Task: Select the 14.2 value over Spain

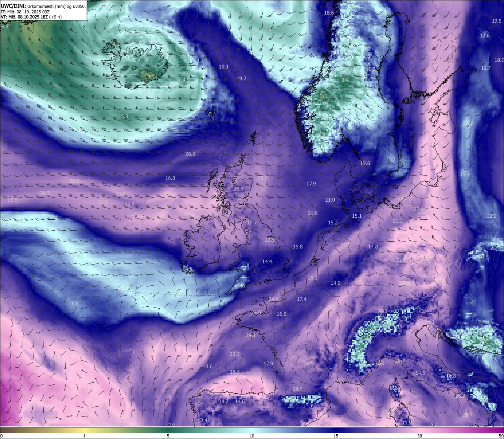Action: tap(224, 402)
